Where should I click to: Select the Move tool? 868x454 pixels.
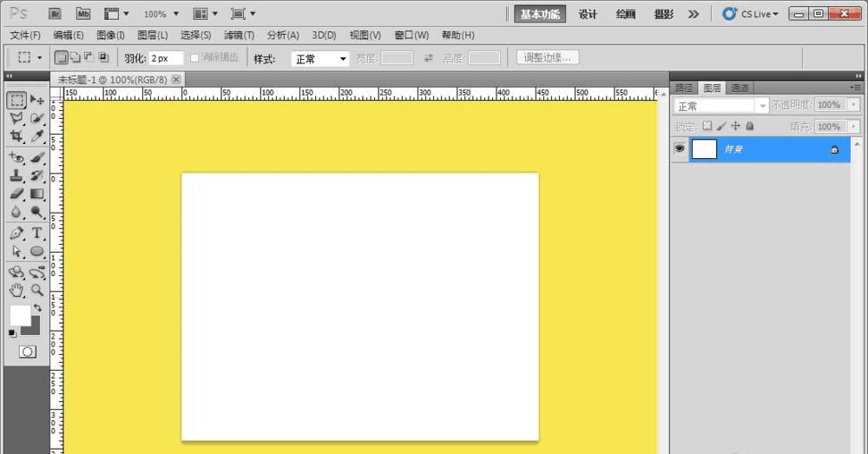point(37,100)
